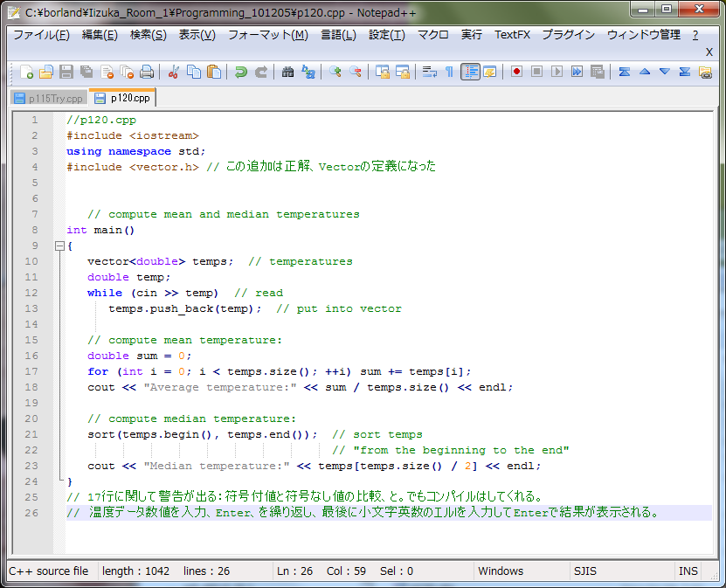
Task: Click the Save file icon
Action: coord(66,72)
